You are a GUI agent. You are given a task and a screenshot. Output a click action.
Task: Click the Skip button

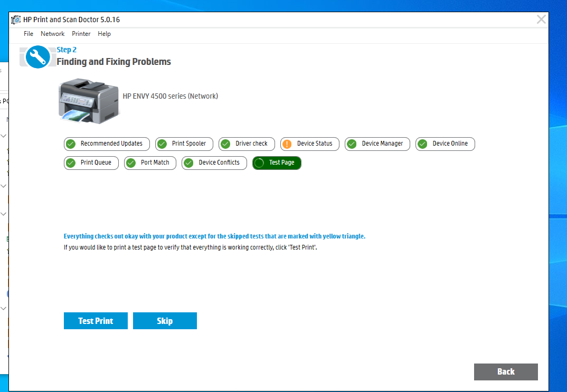(165, 320)
